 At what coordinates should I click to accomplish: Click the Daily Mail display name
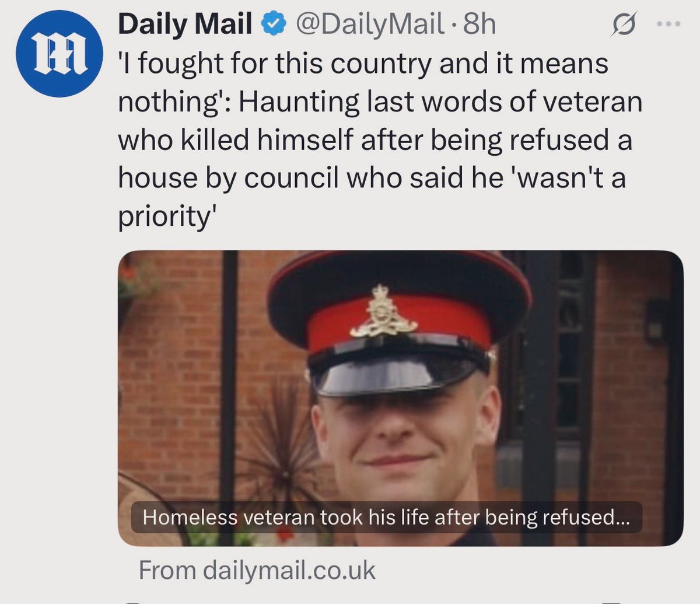click(x=185, y=25)
